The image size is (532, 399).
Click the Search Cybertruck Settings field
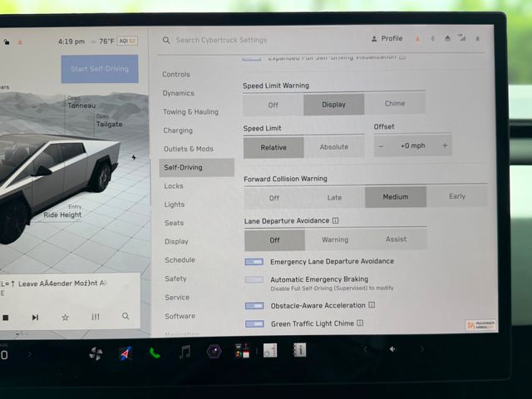pos(221,40)
